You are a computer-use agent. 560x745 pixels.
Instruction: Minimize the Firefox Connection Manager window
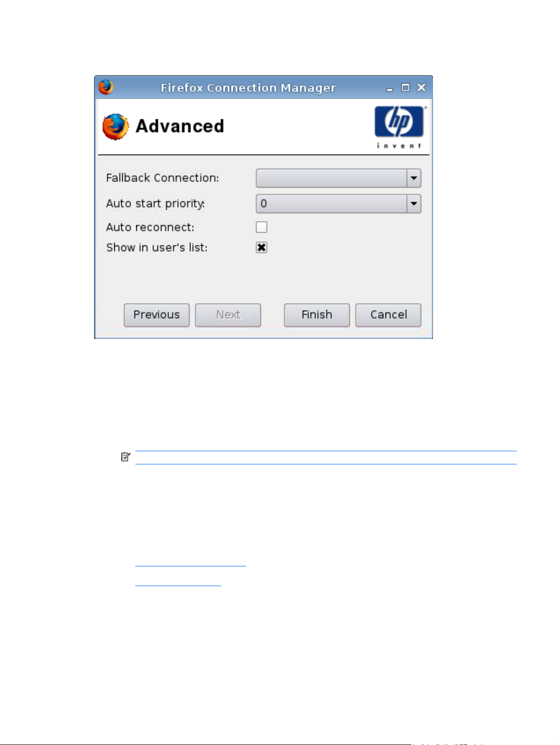(x=389, y=88)
